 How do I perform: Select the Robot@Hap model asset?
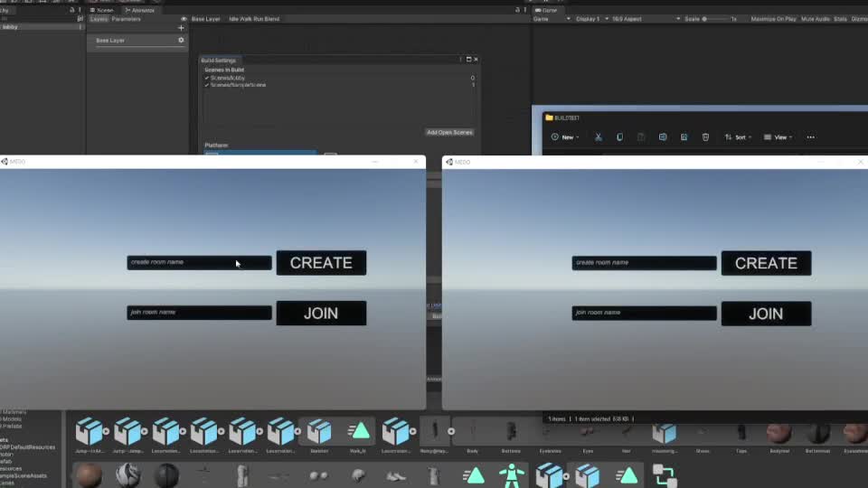click(435, 431)
